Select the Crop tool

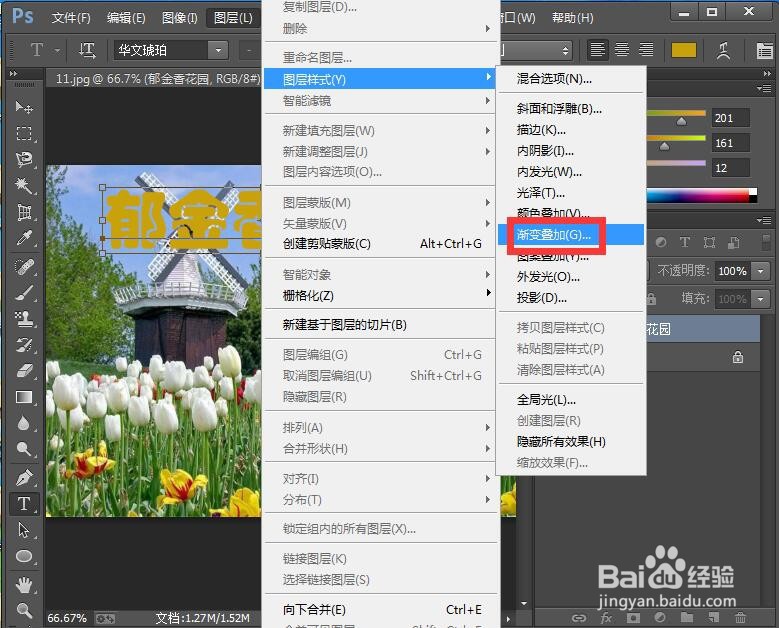(x=24, y=212)
